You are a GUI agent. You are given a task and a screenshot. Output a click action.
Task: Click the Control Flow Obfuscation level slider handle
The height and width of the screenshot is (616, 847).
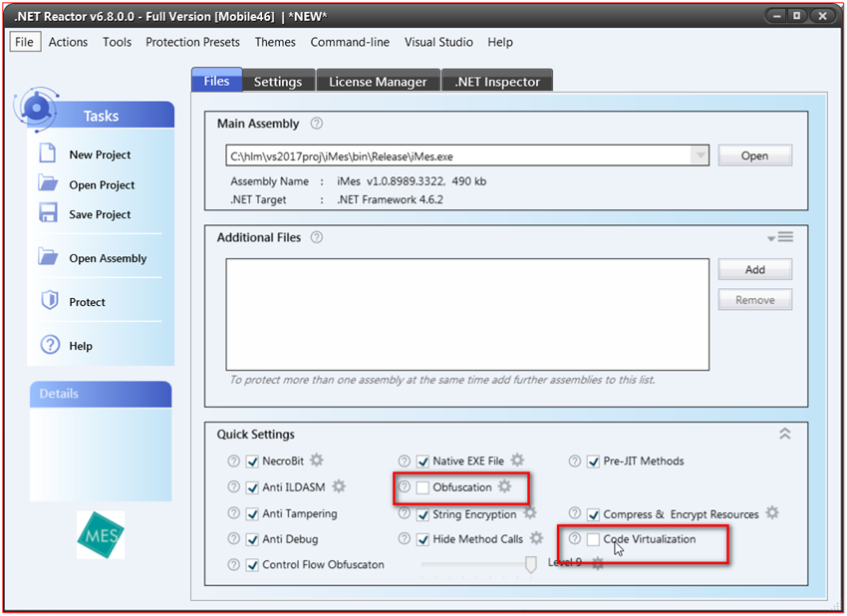tap(530, 564)
